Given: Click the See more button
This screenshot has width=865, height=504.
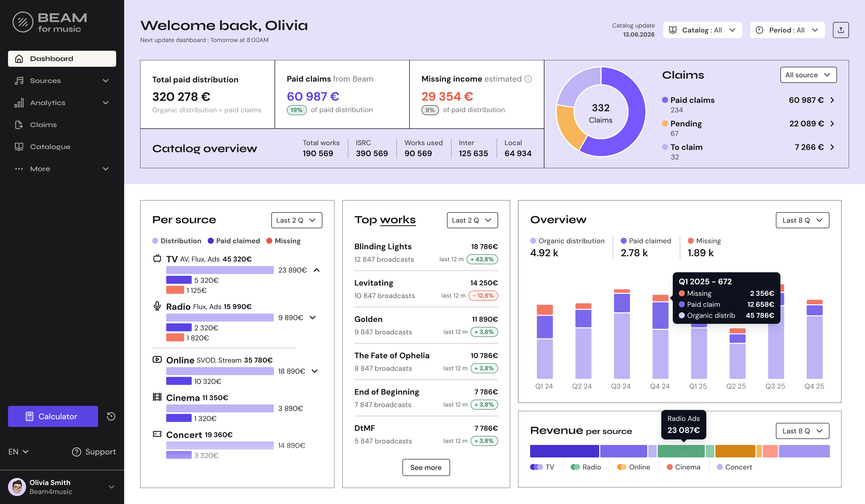Looking at the screenshot, I should pos(426,467).
